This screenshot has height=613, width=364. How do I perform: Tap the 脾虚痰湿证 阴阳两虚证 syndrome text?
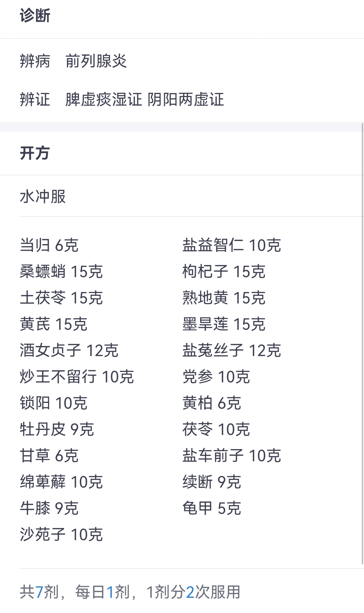pos(145,99)
